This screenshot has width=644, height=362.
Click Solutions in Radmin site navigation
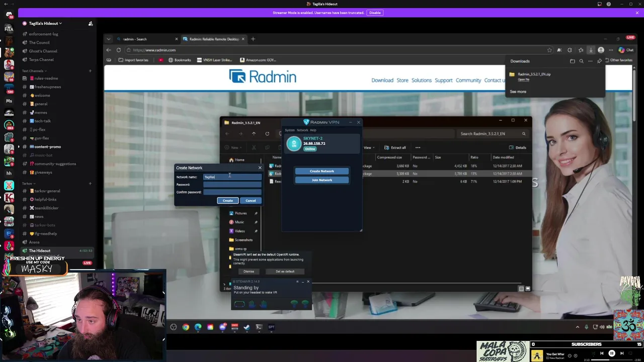(422, 80)
